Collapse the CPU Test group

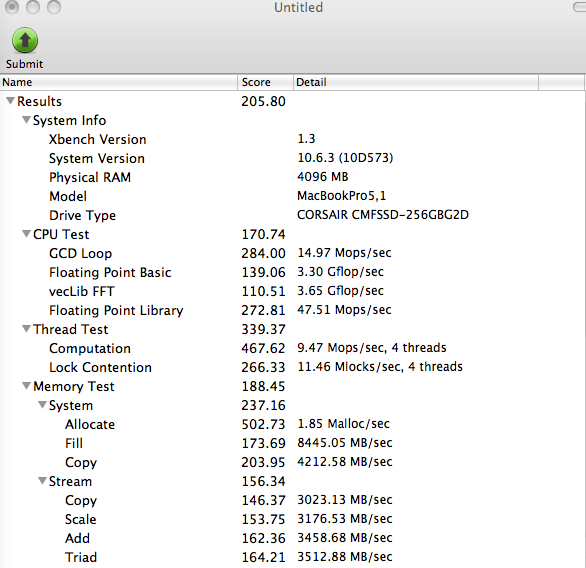pos(26,234)
